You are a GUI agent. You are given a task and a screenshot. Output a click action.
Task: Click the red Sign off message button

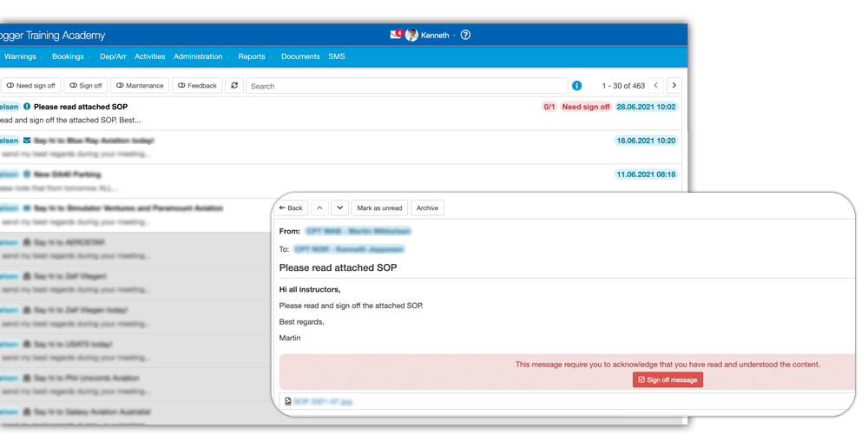point(667,380)
